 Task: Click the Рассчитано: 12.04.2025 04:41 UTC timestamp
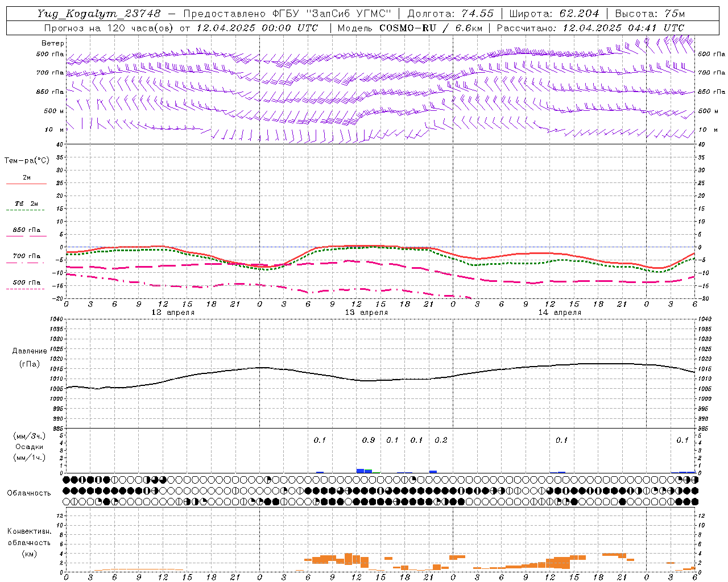590,28
